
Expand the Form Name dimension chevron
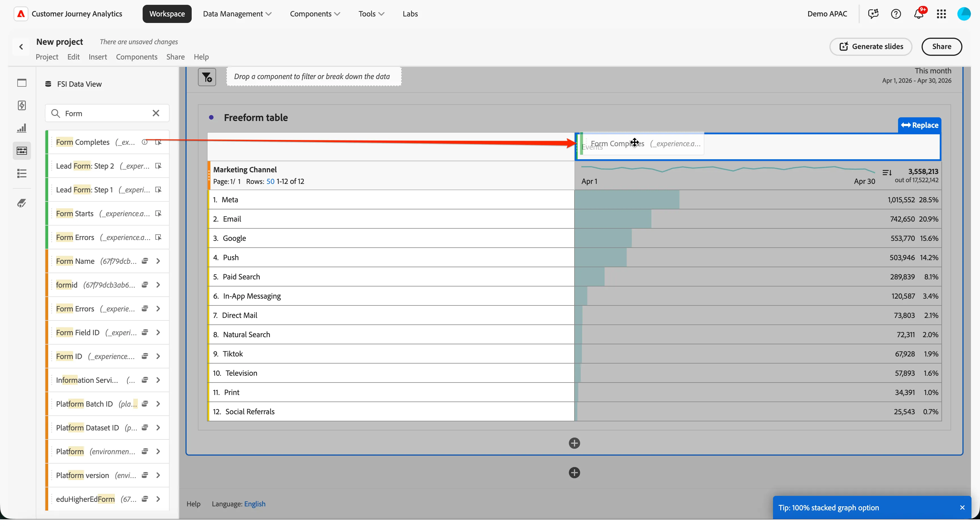pyautogui.click(x=158, y=261)
